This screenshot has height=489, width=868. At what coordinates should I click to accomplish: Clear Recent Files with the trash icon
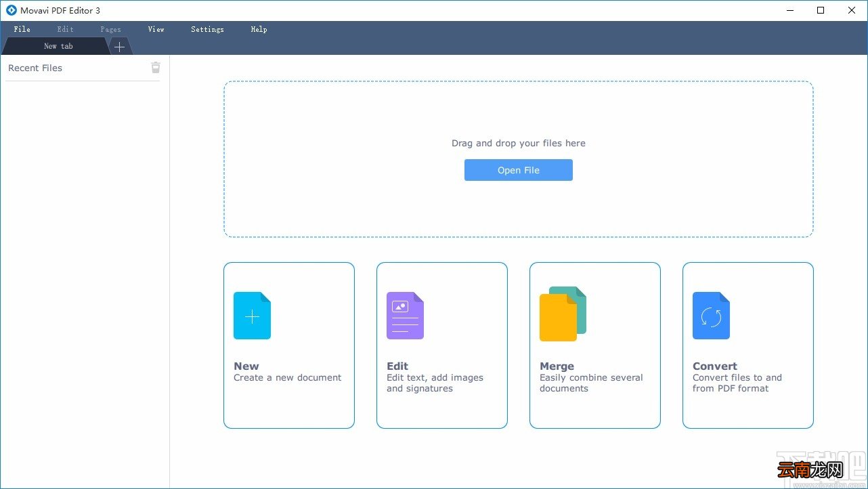pyautogui.click(x=156, y=67)
